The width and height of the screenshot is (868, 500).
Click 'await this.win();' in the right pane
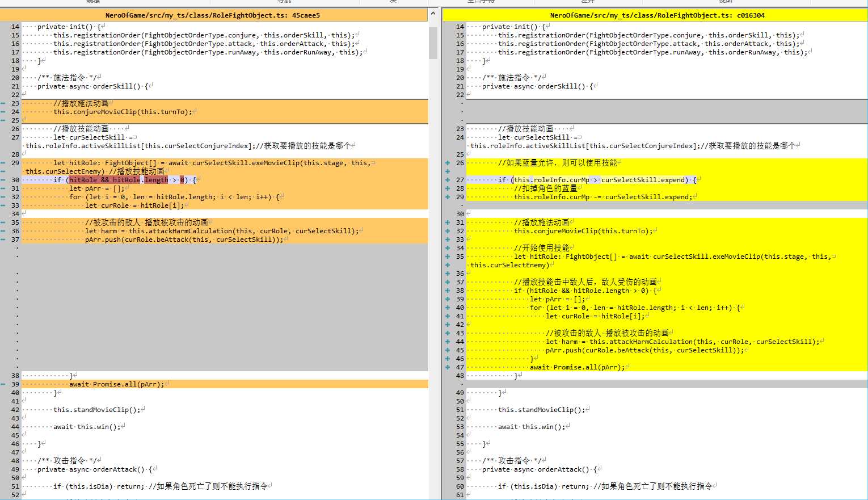point(532,427)
